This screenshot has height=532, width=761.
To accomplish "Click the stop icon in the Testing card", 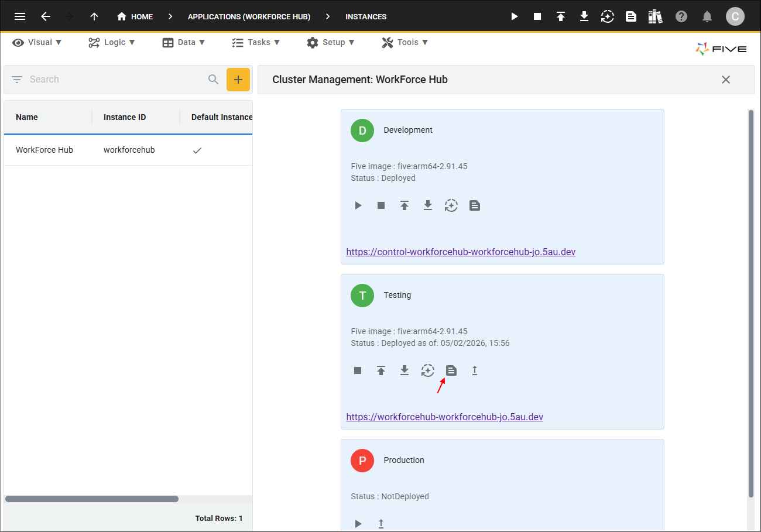I will pos(358,370).
